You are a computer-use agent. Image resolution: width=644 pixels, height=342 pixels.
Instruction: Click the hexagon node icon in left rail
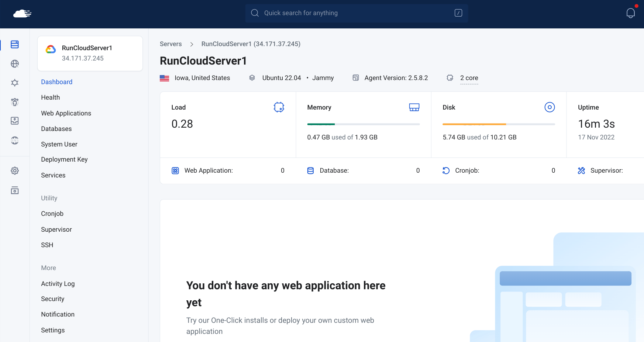click(15, 83)
